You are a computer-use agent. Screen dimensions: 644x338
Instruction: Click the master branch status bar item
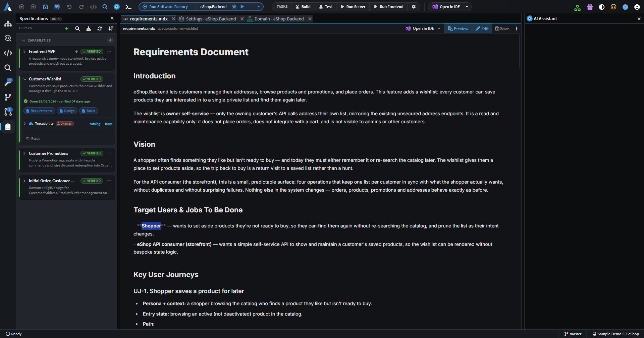(573, 334)
